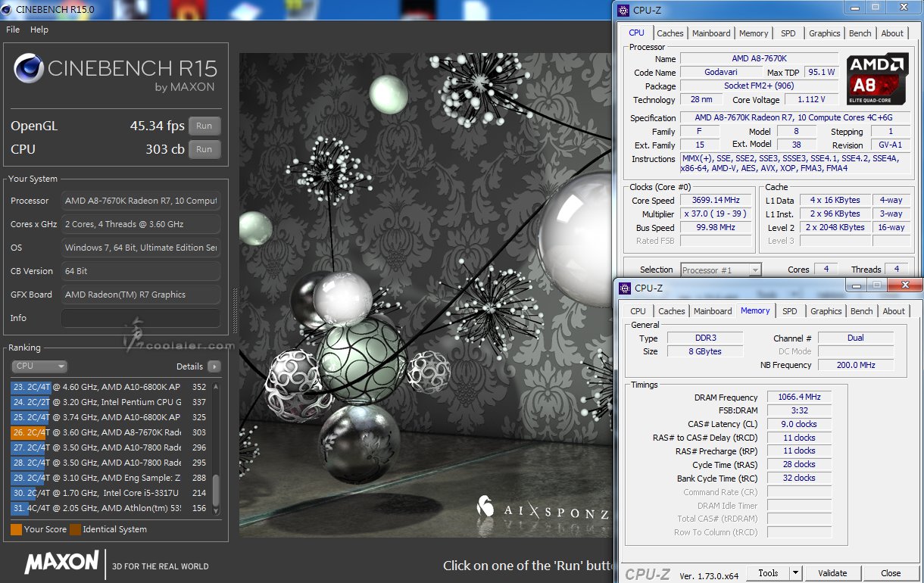
Task: Switch to Graphics tab in upper CPU-Z window
Action: (825, 33)
